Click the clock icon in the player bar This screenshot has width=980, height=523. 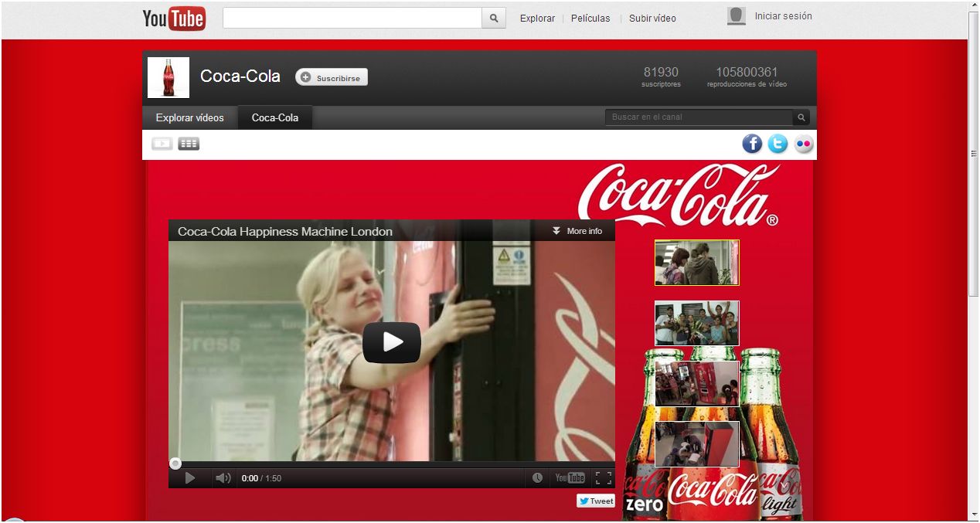[x=539, y=477]
